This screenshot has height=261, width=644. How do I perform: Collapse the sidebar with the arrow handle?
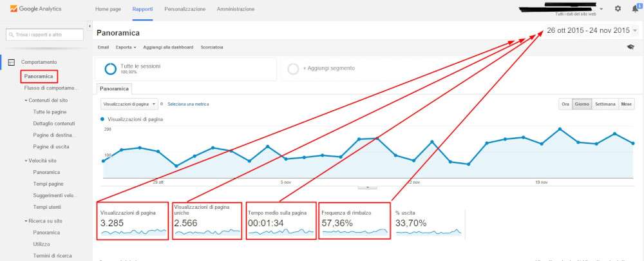click(x=90, y=26)
